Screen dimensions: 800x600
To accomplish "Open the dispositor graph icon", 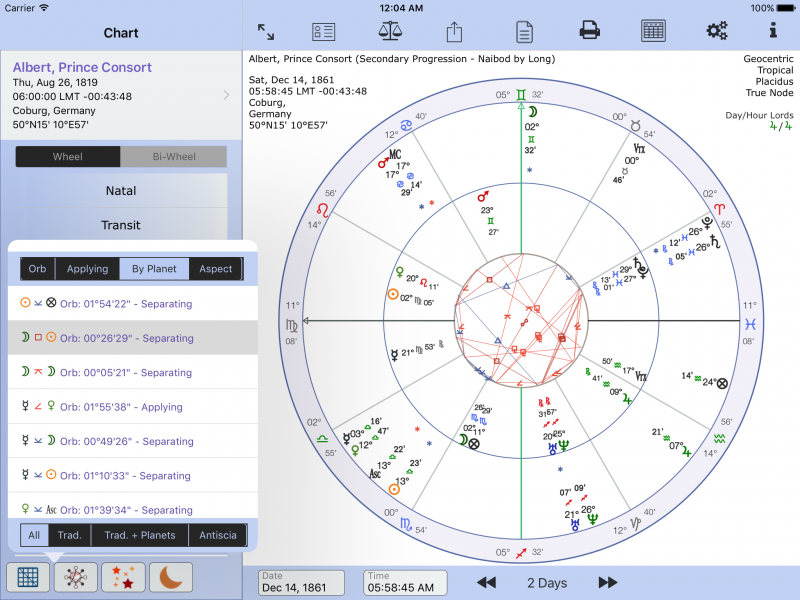I will pyautogui.click(x=75, y=577).
